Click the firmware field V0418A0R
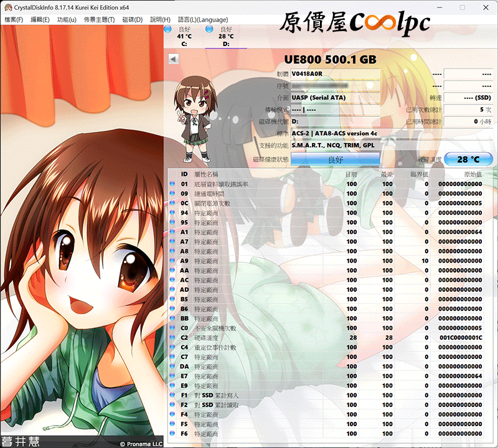 [x=336, y=73]
